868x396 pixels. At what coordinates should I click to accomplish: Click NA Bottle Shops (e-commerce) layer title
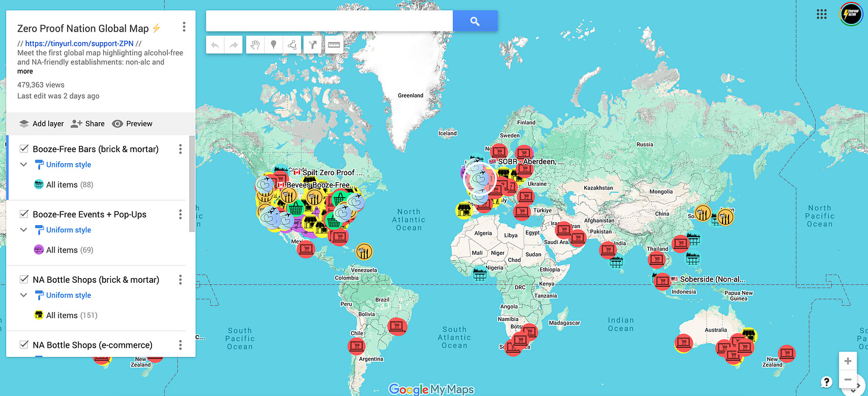coord(92,345)
